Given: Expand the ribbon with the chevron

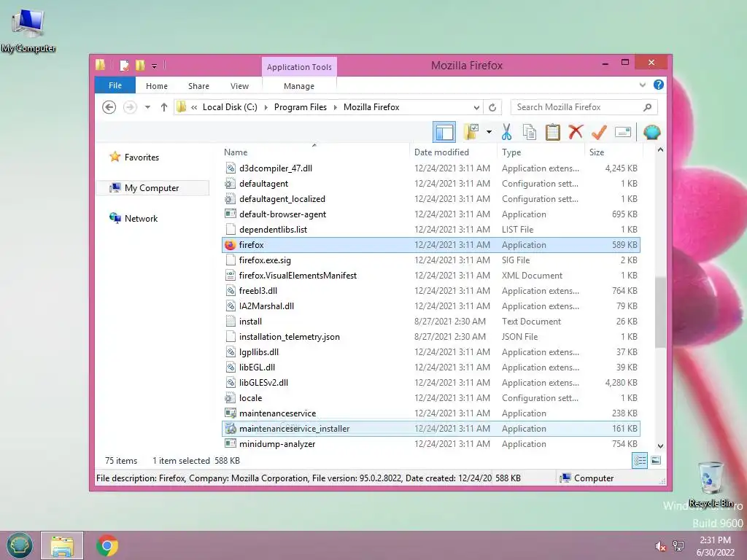Looking at the screenshot, I should pos(642,85).
